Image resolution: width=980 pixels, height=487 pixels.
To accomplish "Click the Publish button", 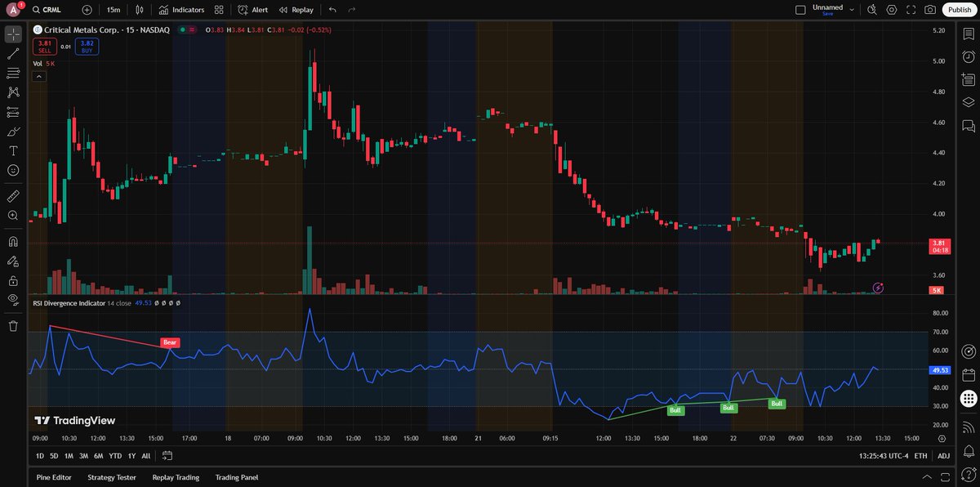I will (959, 10).
